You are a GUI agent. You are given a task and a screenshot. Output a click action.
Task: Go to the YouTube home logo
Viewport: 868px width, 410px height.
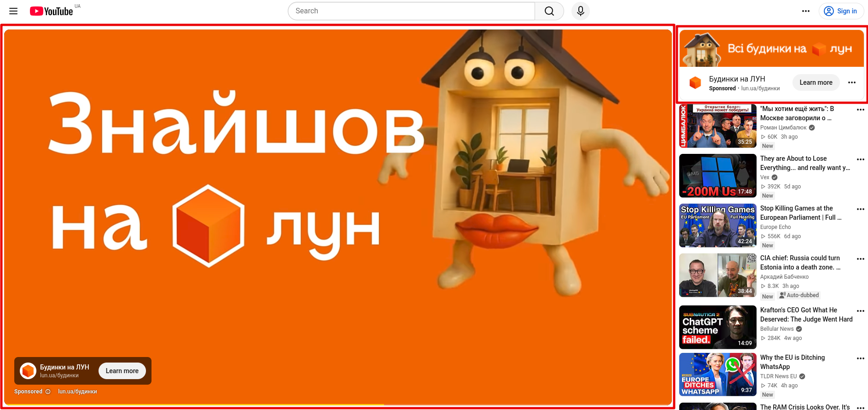coord(52,11)
